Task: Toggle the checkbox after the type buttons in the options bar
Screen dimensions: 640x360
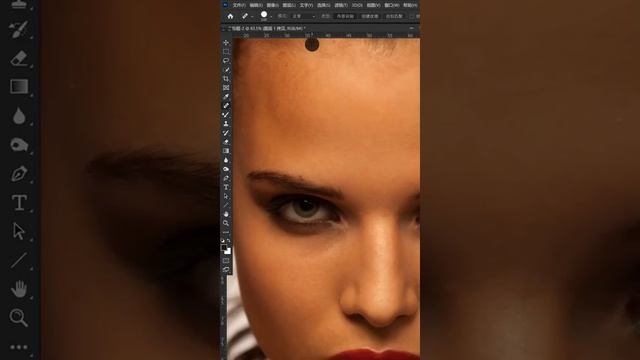Action: click(412, 16)
